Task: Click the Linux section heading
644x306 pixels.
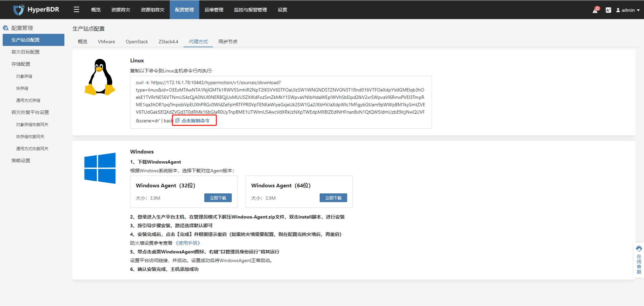Action: pos(137,61)
